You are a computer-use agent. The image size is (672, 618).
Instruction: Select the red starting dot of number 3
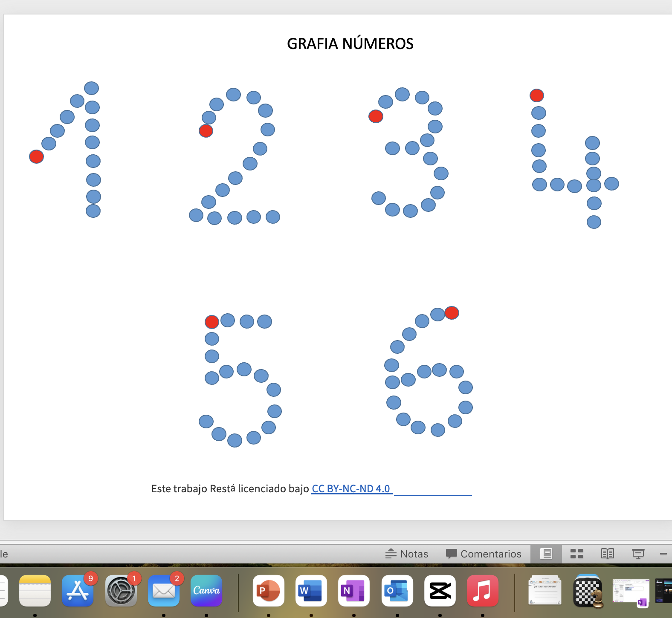click(376, 116)
